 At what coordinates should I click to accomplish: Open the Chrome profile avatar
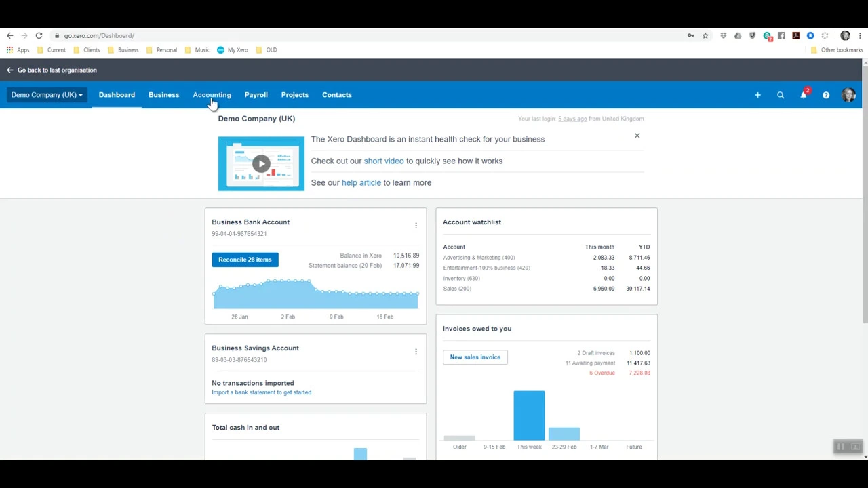[845, 35]
